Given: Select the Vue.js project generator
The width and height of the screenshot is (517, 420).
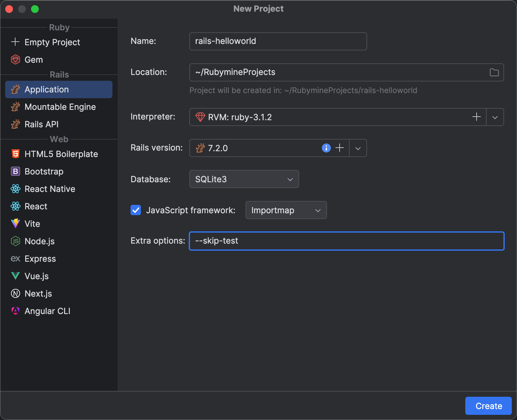Looking at the screenshot, I should (x=37, y=276).
